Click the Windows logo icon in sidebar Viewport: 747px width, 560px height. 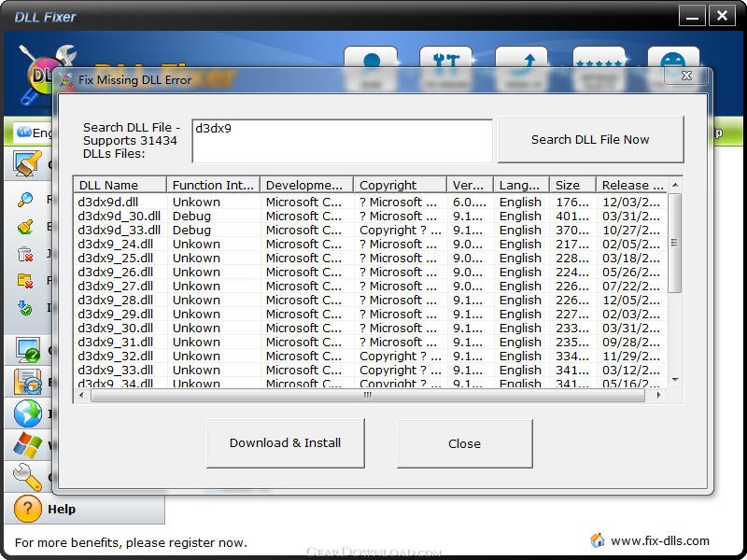27,445
